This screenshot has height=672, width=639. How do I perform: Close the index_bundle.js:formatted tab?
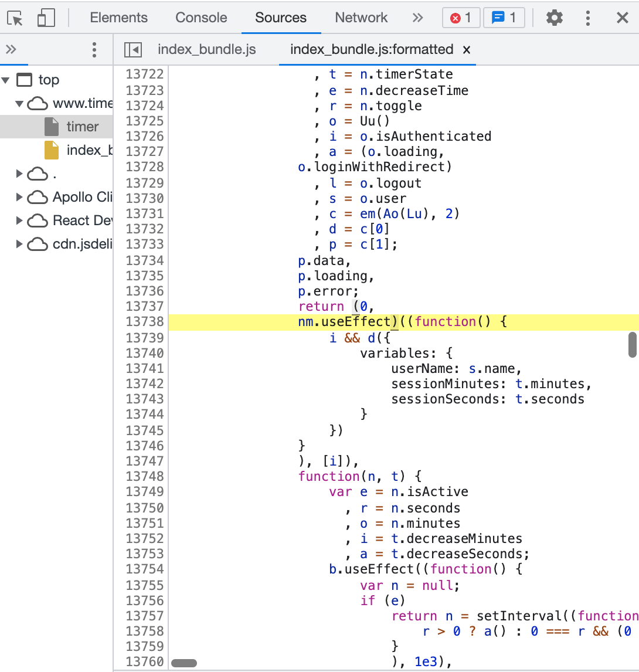coord(467,50)
